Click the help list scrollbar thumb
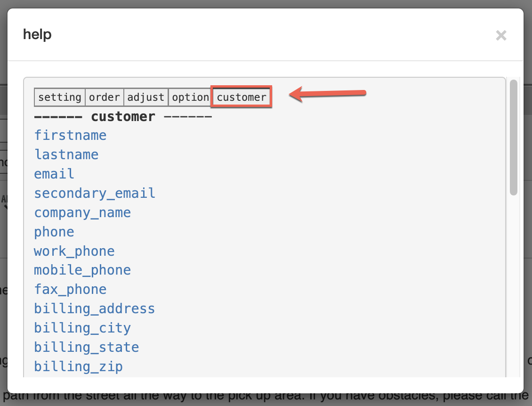This screenshot has height=406, width=532. click(514, 137)
